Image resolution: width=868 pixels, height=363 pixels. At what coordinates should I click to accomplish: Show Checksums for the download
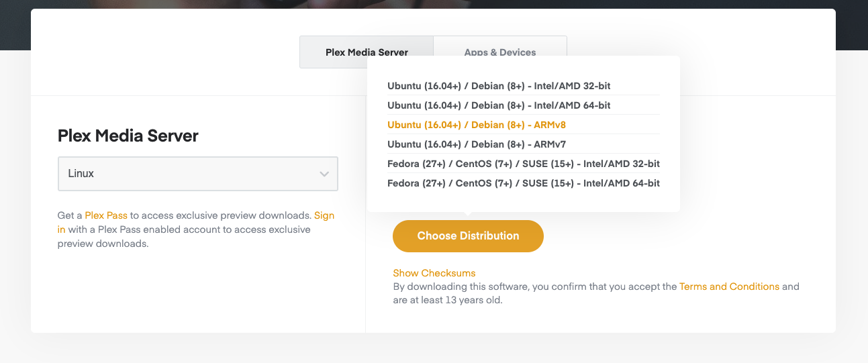click(x=434, y=273)
